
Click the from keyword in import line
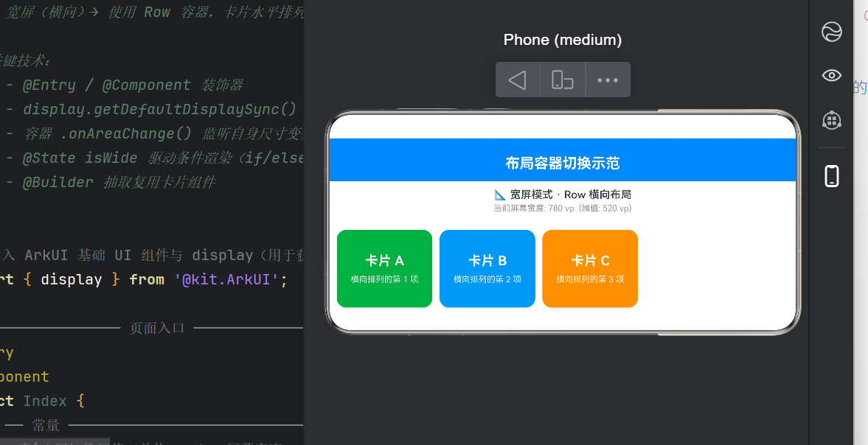(147, 279)
